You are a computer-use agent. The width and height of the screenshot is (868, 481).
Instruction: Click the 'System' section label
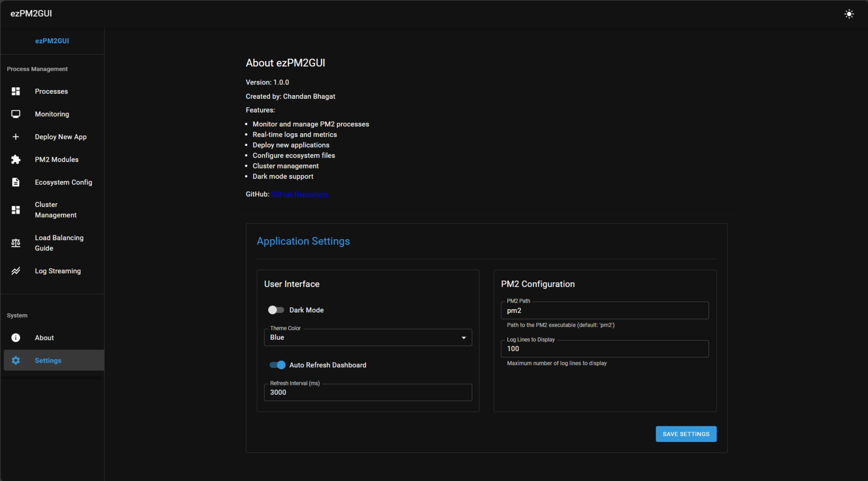(x=17, y=316)
